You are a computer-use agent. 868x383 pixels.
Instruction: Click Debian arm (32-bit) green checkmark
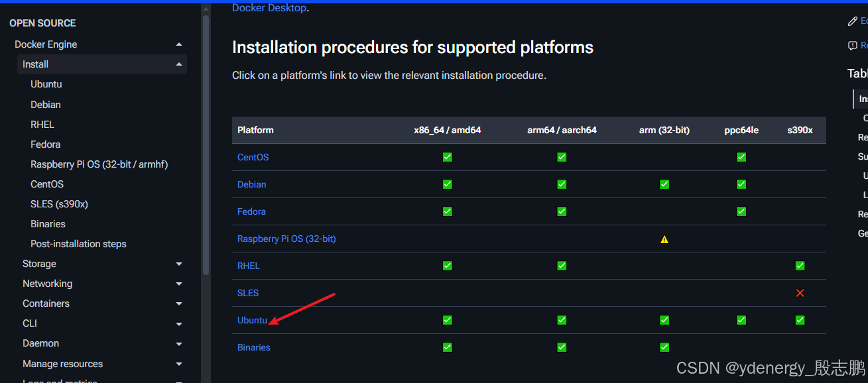point(664,184)
